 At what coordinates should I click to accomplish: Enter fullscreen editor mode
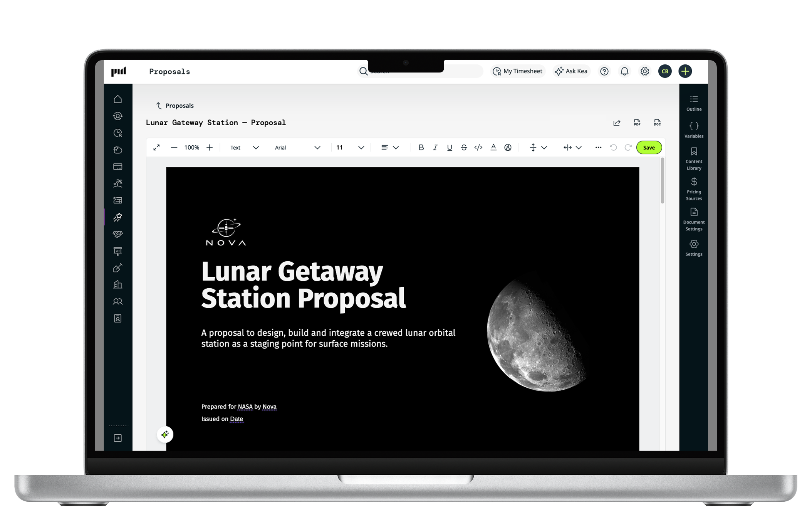point(156,148)
